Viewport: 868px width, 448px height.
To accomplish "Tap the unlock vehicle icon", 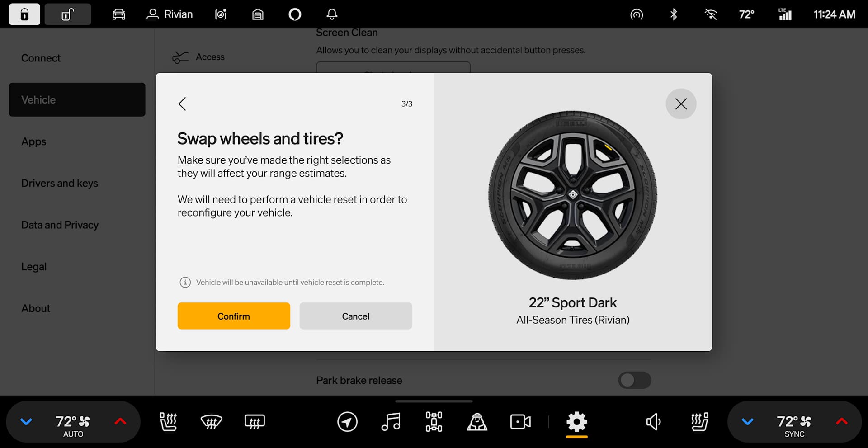I will (68, 14).
